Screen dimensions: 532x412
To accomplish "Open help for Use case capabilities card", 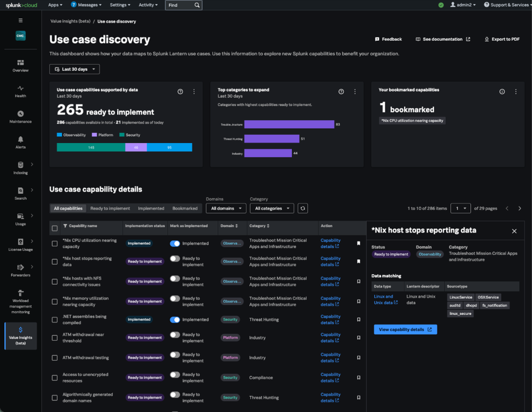I will [x=180, y=92].
